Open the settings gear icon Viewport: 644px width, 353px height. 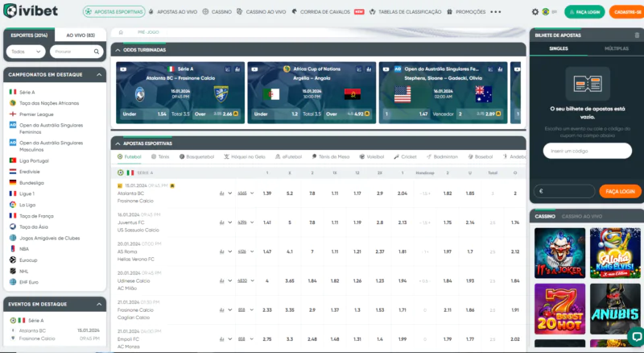pyautogui.click(x=535, y=12)
